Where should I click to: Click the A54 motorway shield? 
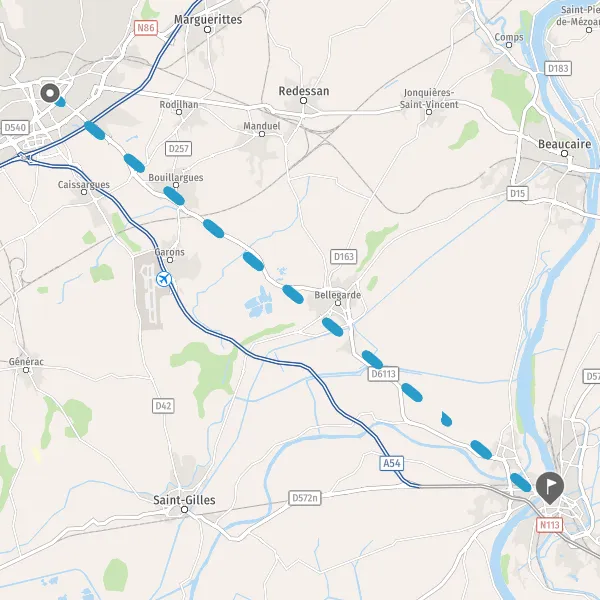[392, 463]
